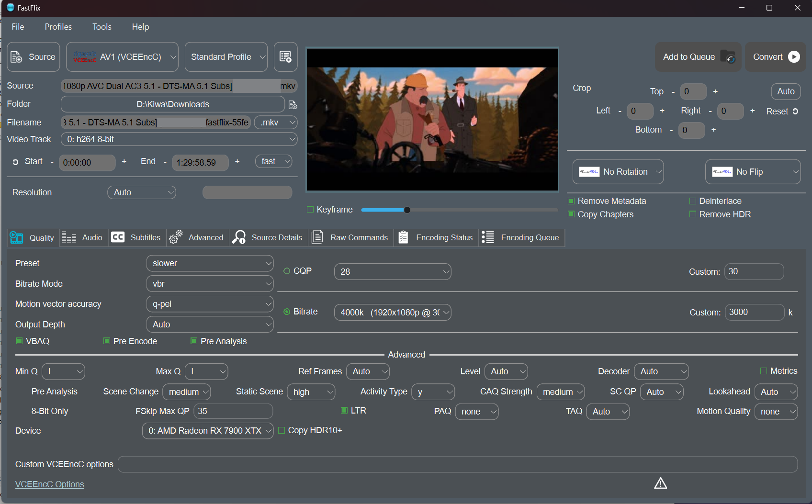Add the video to the queue
The image size is (812, 504).
point(698,57)
